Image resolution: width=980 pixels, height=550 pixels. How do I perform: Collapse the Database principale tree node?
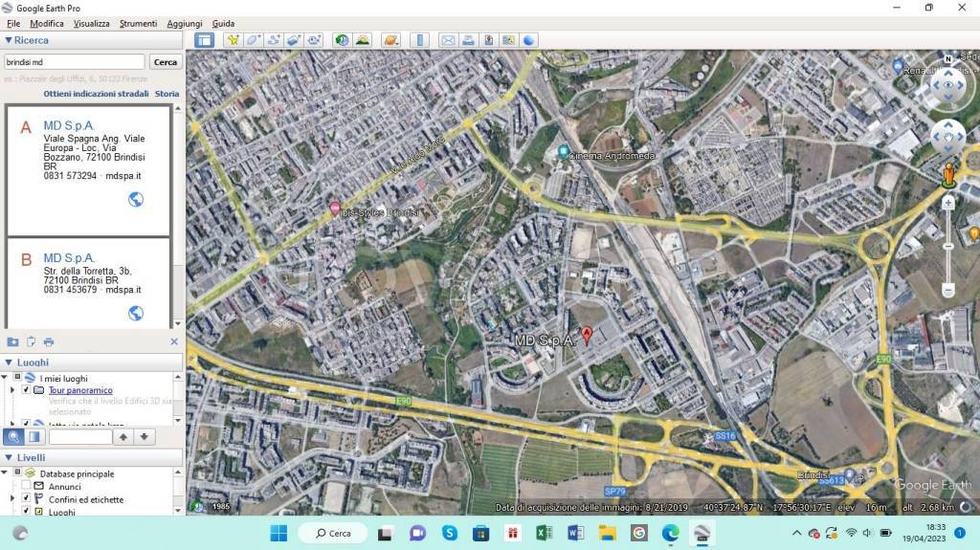(x=5, y=473)
